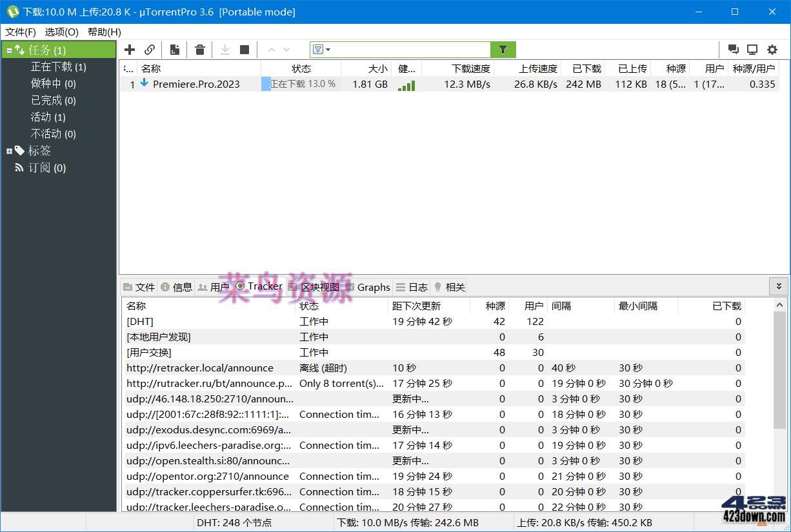Open the settings gear icon
This screenshot has height=532, width=791.
point(772,49)
